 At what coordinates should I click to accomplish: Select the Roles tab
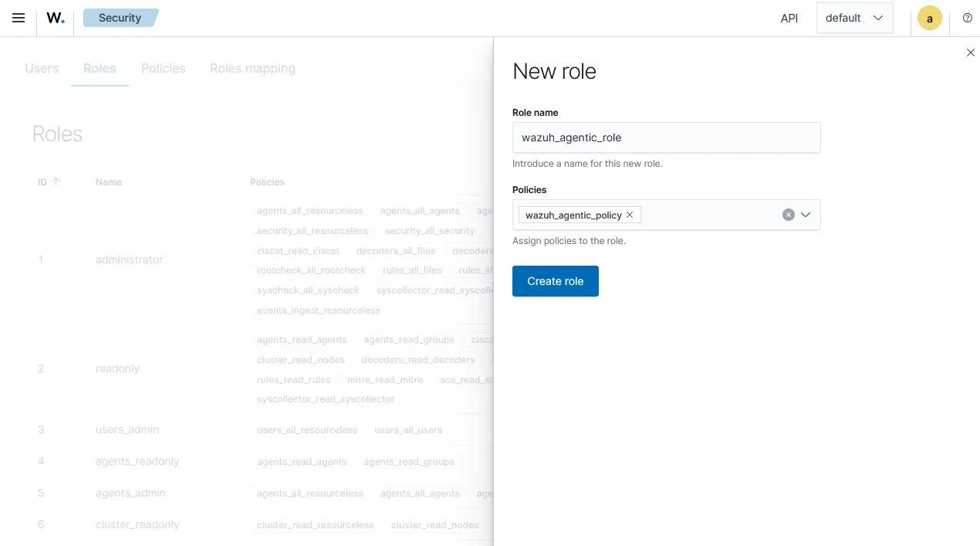(x=100, y=68)
